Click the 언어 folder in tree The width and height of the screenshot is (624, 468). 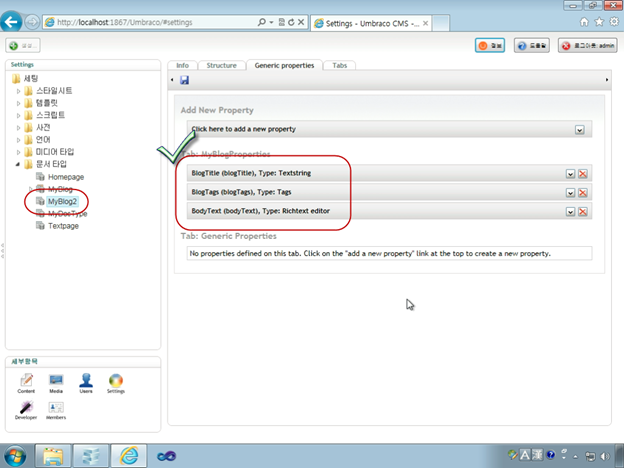[x=43, y=140]
